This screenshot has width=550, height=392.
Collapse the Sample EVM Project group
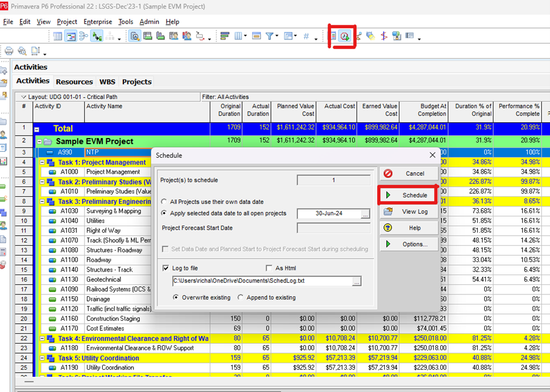[x=39, y=142]
